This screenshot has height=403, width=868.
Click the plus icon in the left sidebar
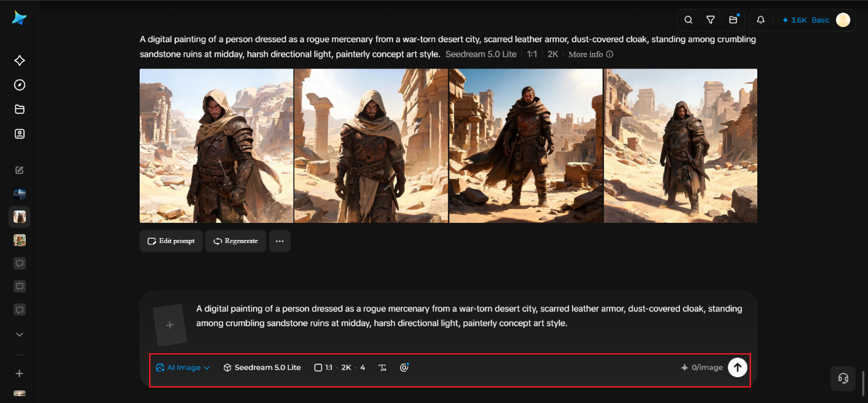pos(19,373)
